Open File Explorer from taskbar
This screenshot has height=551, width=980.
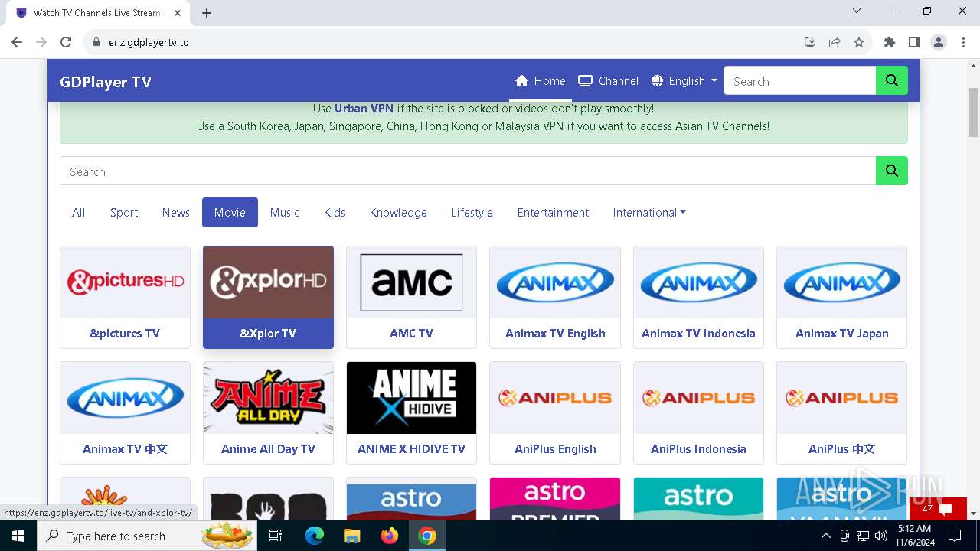coord(352,536)
